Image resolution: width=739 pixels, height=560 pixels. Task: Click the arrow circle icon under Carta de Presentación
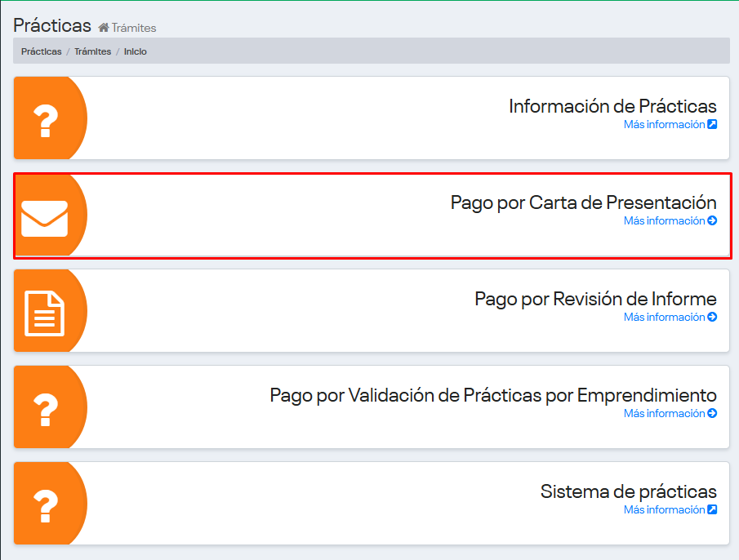coord(712,221)
